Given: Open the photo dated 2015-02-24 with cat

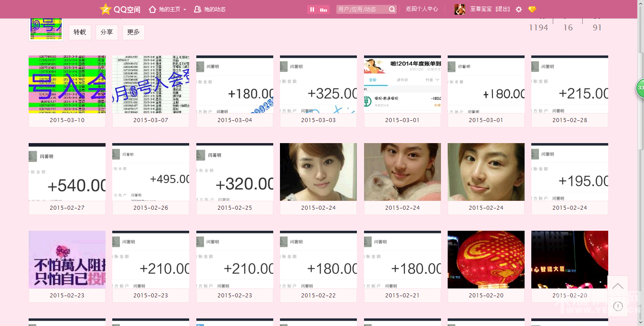Looking at the screenshot, I should [402, 172].
